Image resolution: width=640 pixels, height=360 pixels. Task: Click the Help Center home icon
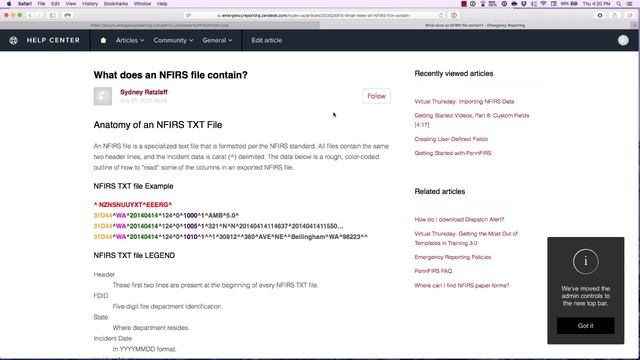point(103,40)
